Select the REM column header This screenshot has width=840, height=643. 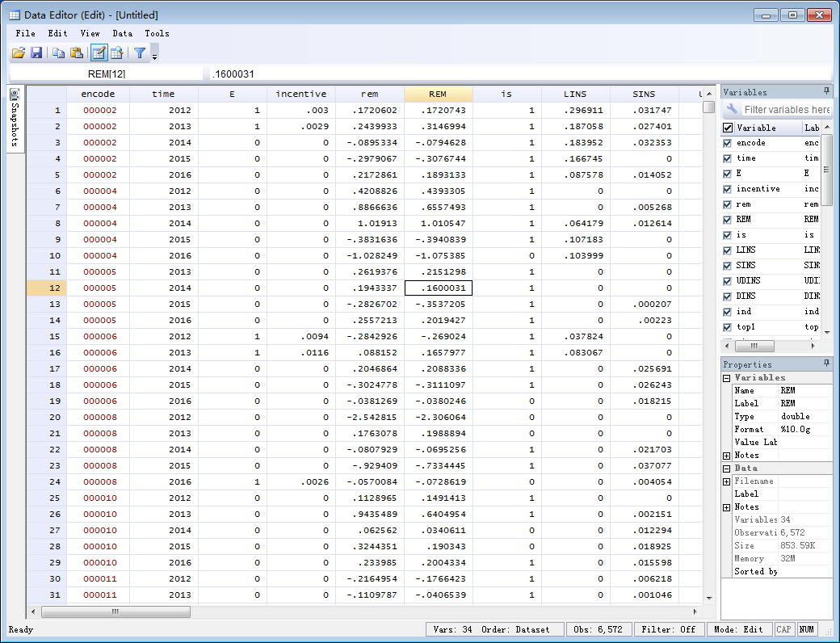tap(438, 94)
